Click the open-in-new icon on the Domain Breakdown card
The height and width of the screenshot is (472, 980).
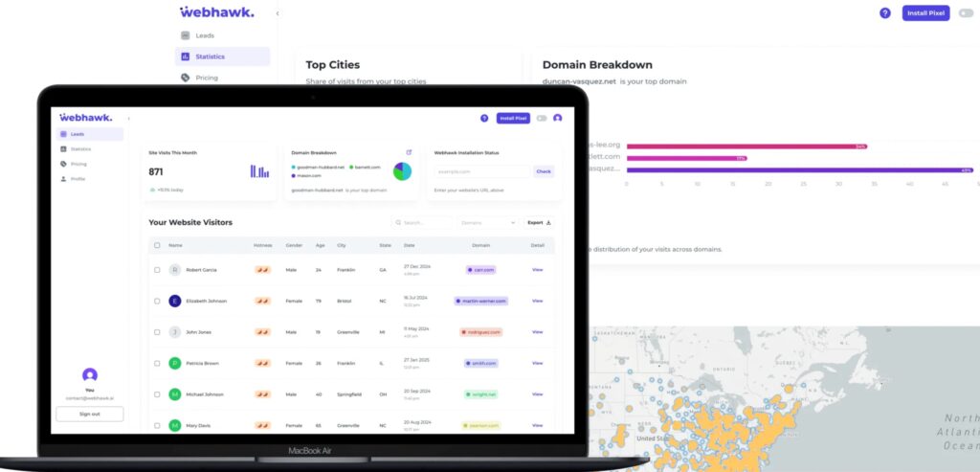pos(409,152)
